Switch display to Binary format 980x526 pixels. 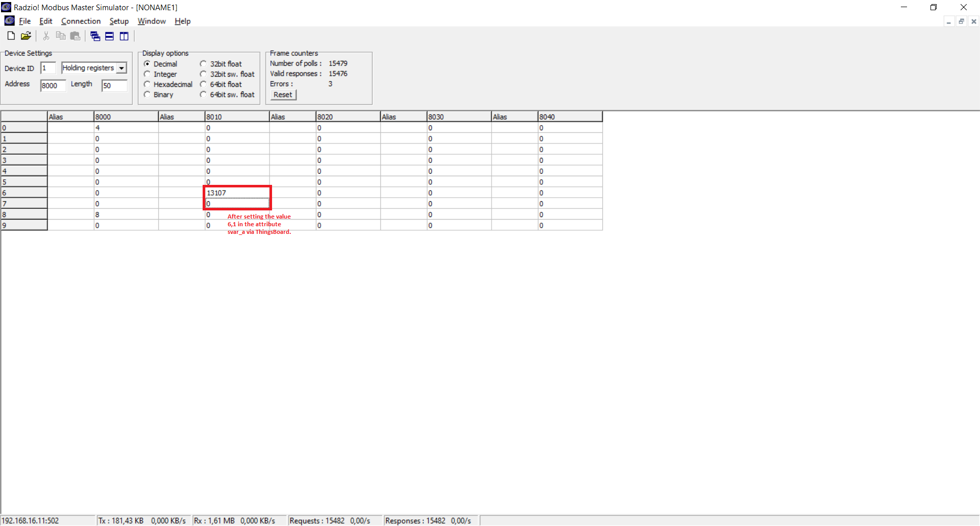point(147,94)
